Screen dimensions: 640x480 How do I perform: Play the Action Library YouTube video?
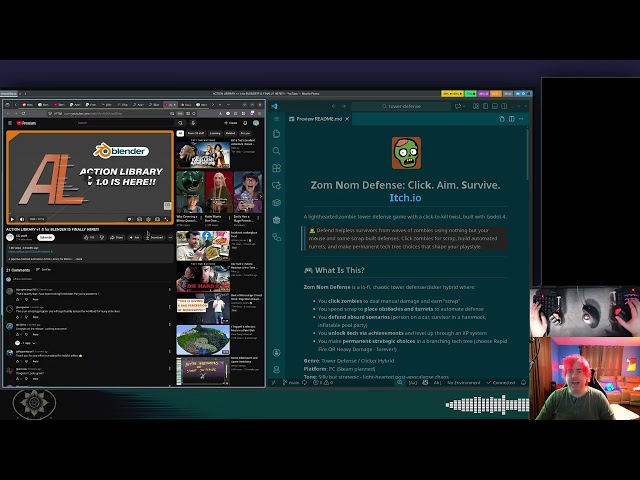tap(12, 219)
